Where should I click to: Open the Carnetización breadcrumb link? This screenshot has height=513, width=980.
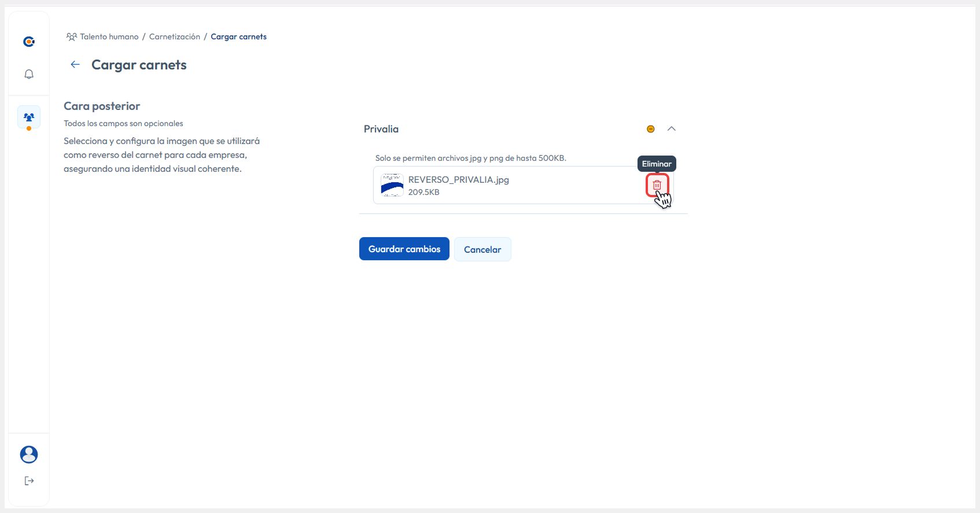(x=175, y=37)
